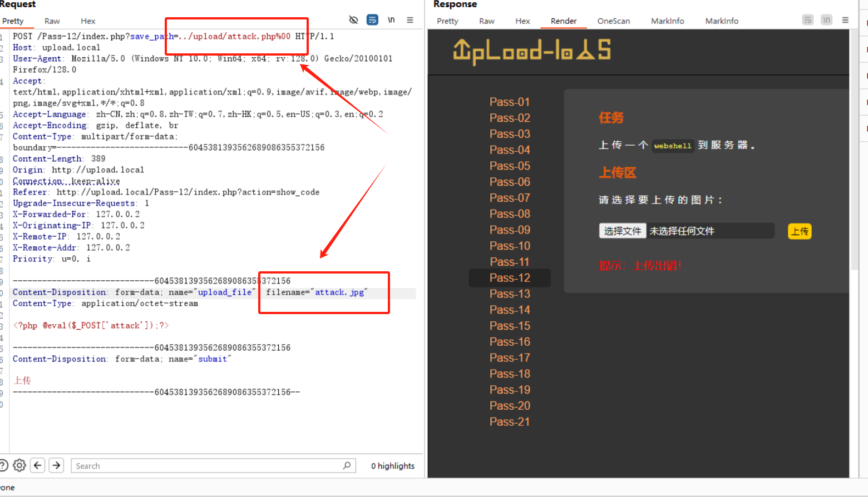The image size is (868, 497).
Task: Click filename value attack.jpg in request
Action: (339, 292)
